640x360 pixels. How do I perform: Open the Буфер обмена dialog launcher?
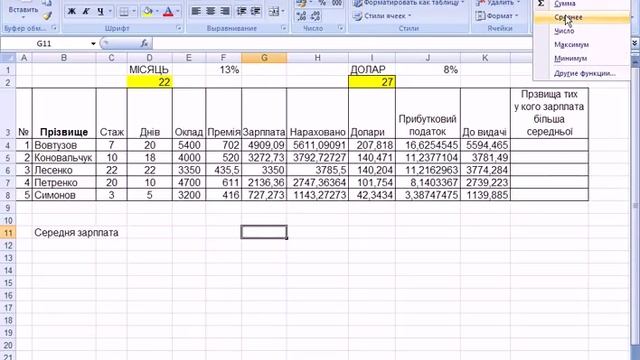tap(54, 28)
